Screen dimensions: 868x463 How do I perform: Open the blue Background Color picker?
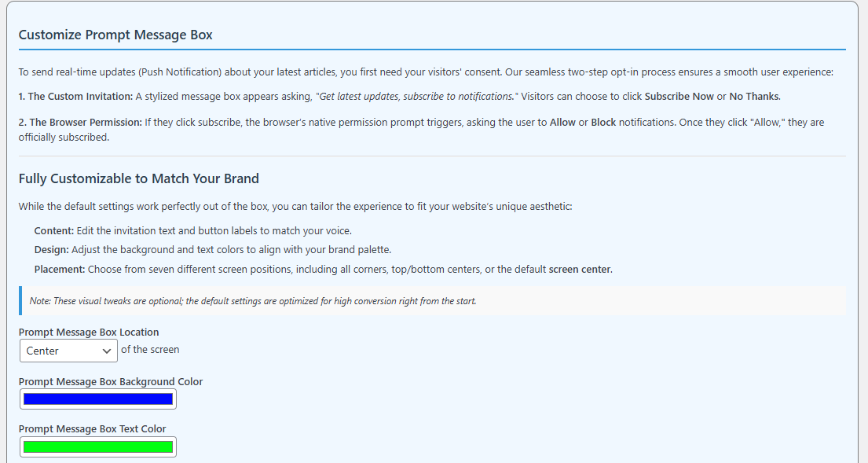pyautogui.click(x=98, y=399)
